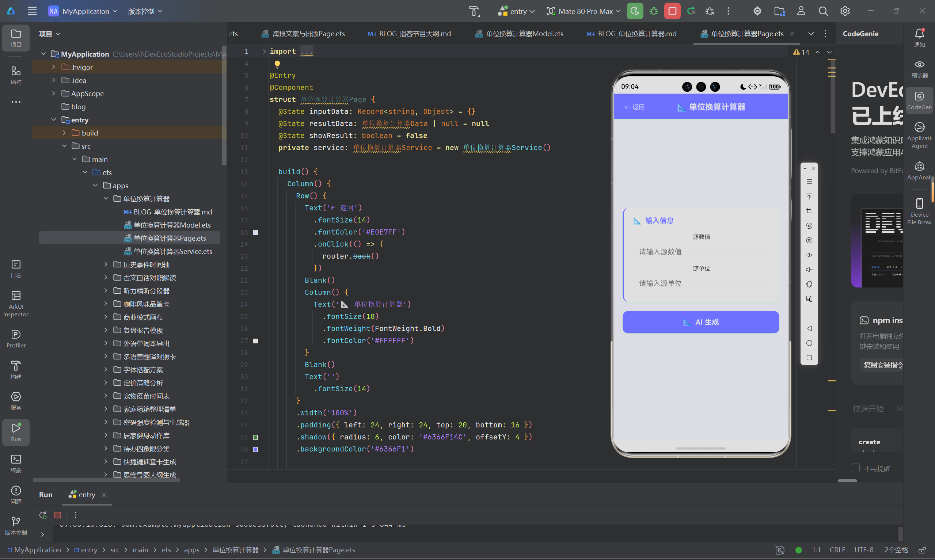Click gutter color swatch for #6366F1

(x=255, y=449)
